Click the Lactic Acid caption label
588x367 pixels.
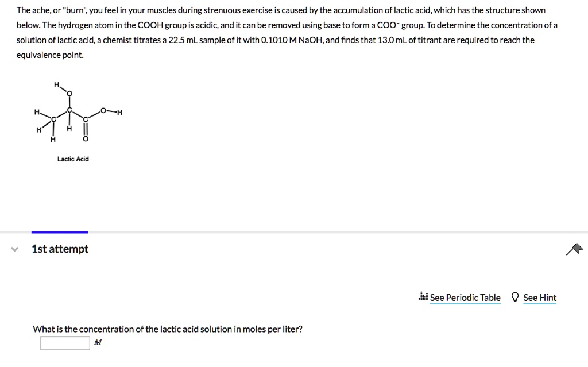(x=73, y=159)
